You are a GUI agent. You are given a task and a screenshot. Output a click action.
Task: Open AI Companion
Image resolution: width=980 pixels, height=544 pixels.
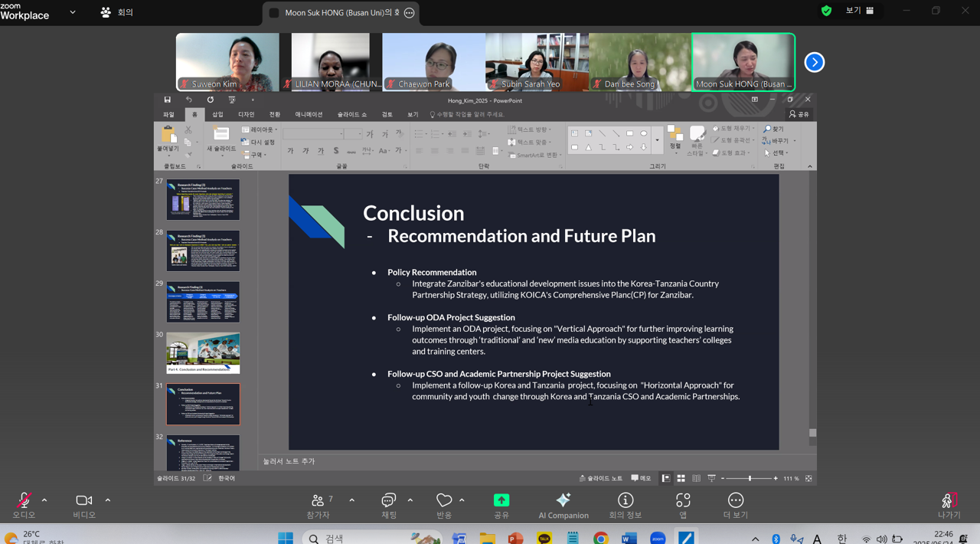[563, 501]
